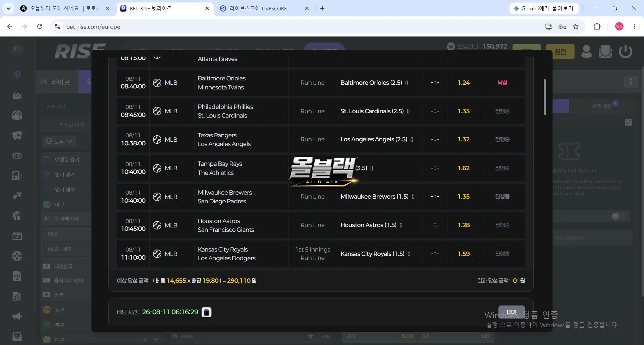Open the megaphone announcements icon in the sidebar
644x345 pixels.
click(x=17, y=316)
